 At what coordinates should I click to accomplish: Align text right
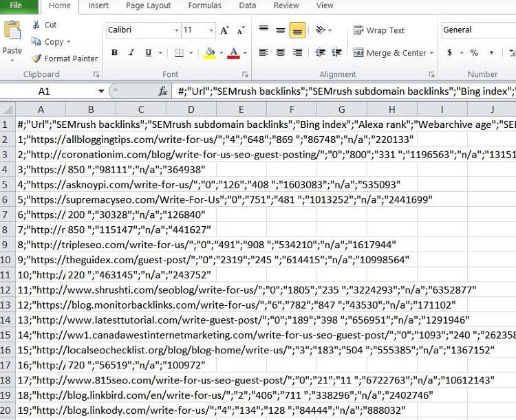(297, 53)
